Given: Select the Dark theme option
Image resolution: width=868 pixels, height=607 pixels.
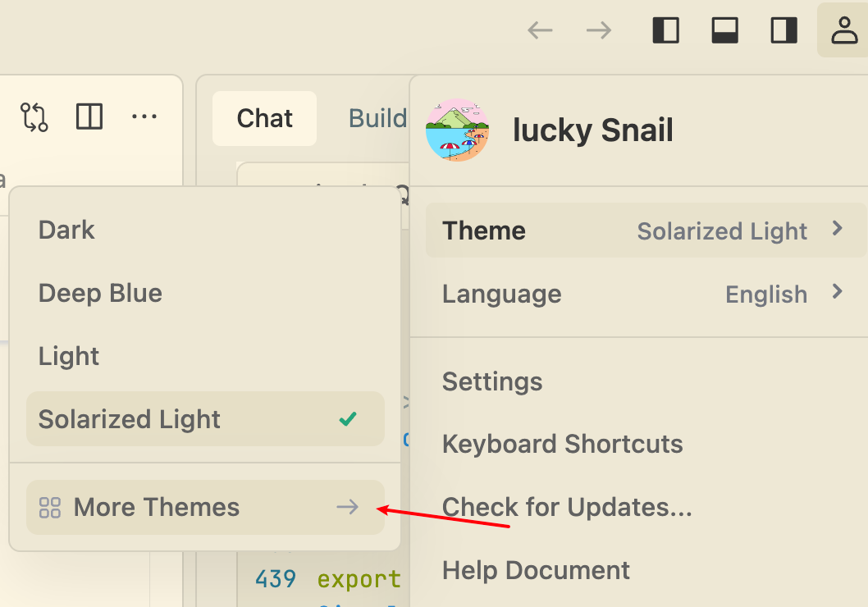Looking at the screenshot, I should coord(66,230).
